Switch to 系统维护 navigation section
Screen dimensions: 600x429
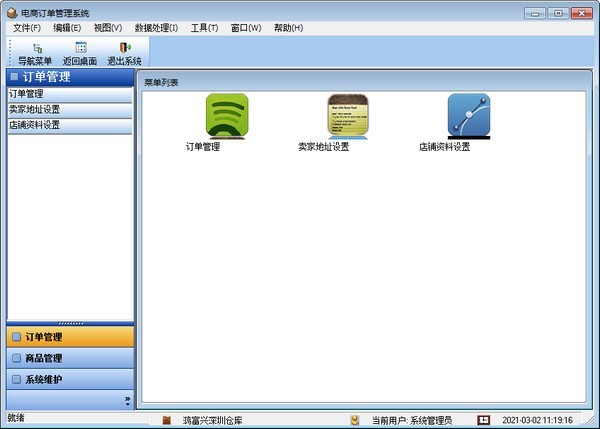point(70,379)
